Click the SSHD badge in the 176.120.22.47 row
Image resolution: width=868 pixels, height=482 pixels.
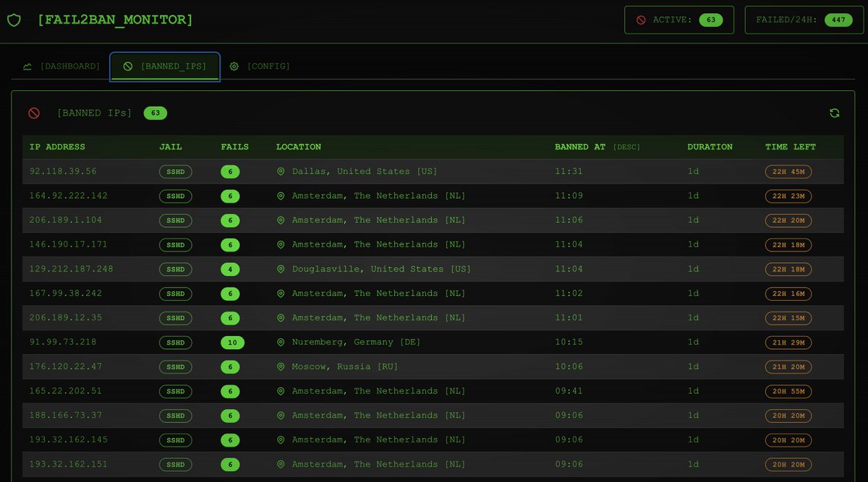tap(176, 367)
